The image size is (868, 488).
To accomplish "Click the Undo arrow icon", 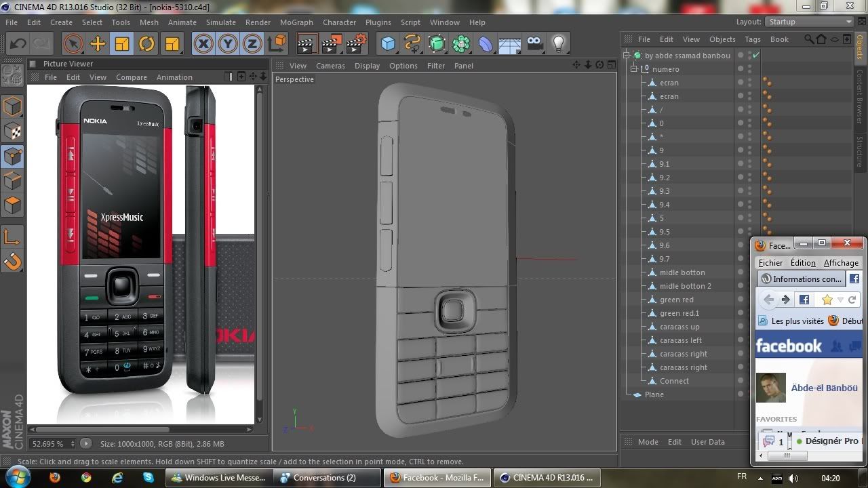I will point(18,44).
